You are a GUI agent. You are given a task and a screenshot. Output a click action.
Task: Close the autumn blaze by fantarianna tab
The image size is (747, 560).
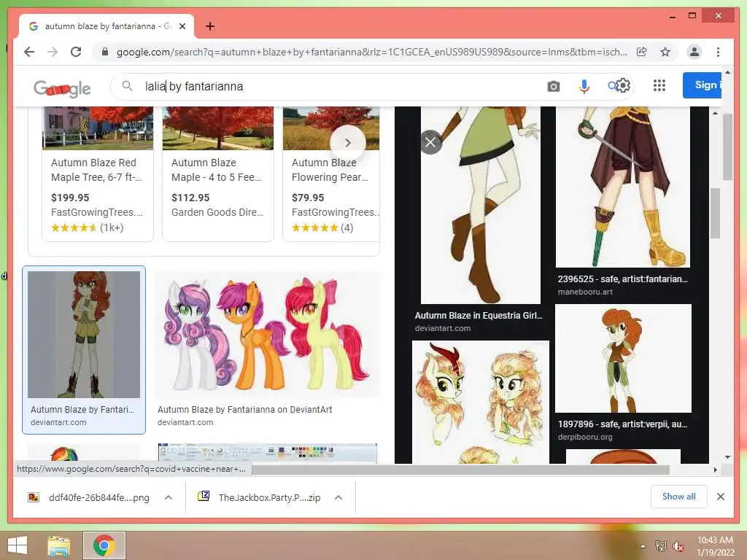(x=182, y=26)
